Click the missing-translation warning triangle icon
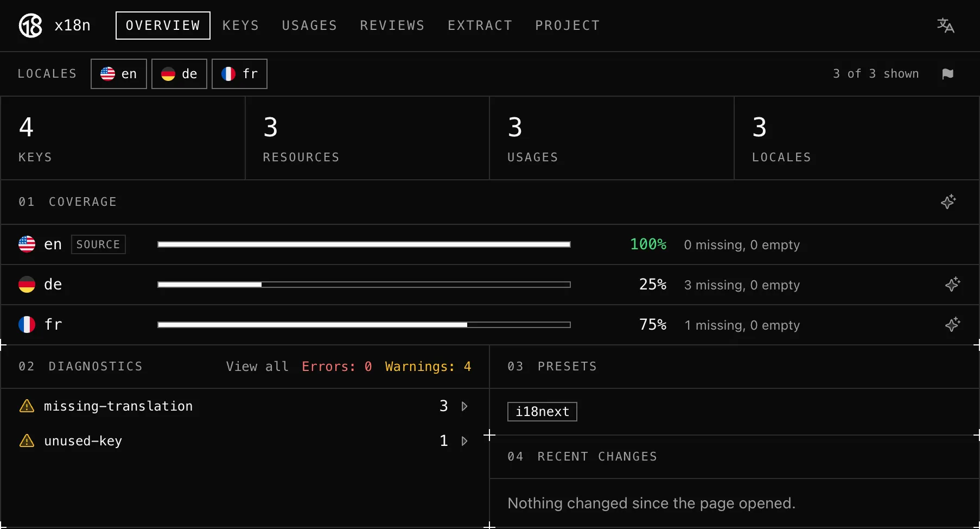The image size is (980, 529). point(27,406)
